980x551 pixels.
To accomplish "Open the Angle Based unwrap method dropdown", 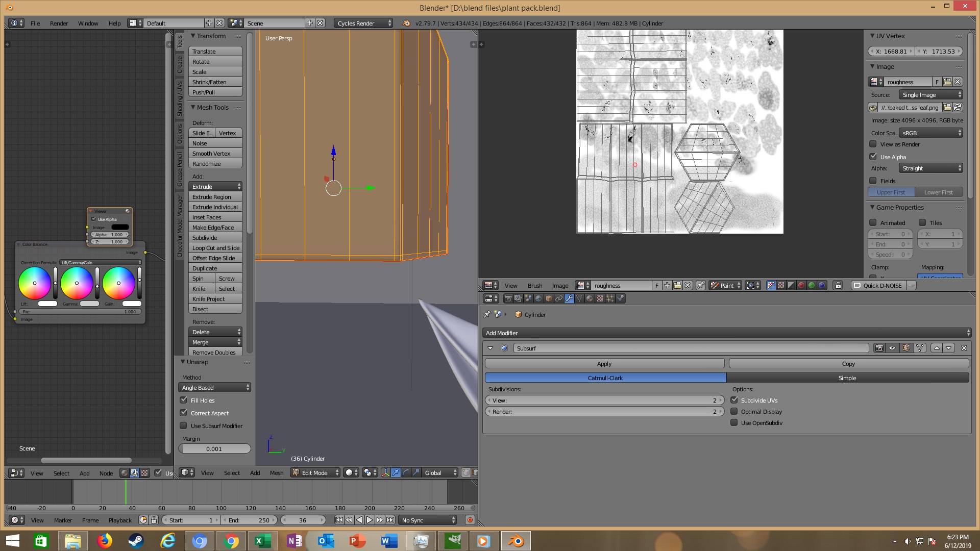I will [x=215, y=388].
